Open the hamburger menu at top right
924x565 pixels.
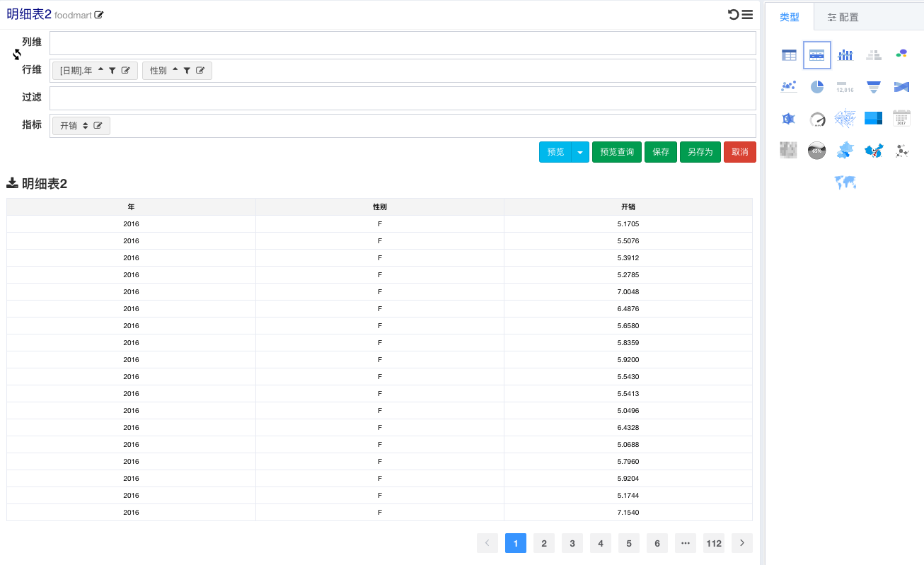click(x=747, y=14)
